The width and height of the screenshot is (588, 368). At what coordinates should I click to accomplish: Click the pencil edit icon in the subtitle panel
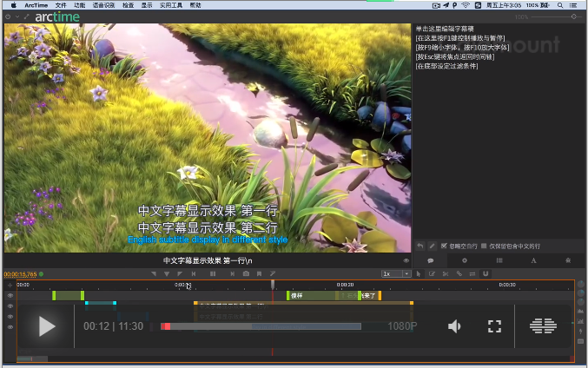coord(432,246)
